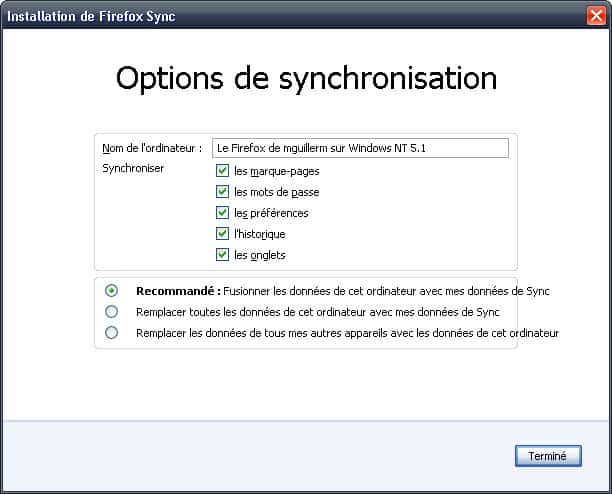The height and width of the screenshot is (494, 612).
Task: Click the "Installation de Firefox Sync" title bar
Action: tap(293, 16)
